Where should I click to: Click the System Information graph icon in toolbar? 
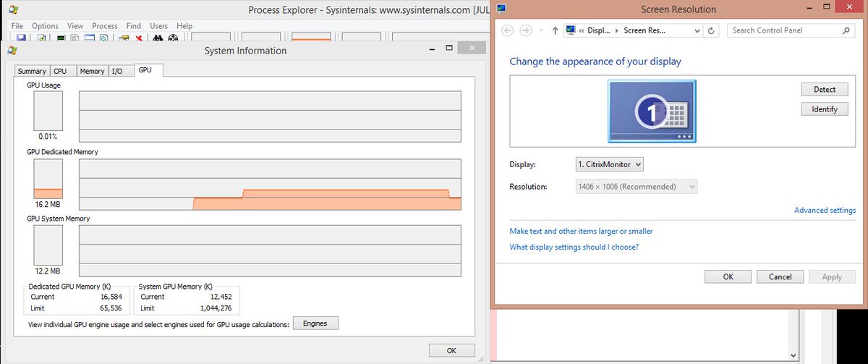click(x=61, y=38)
